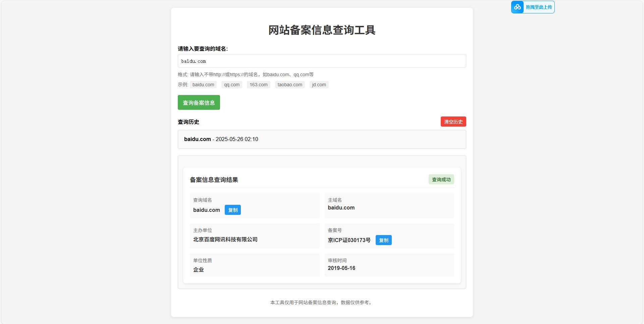Select the qq.com example chip
The width and height of the screenshot is (644, 324).
[232, 85]
